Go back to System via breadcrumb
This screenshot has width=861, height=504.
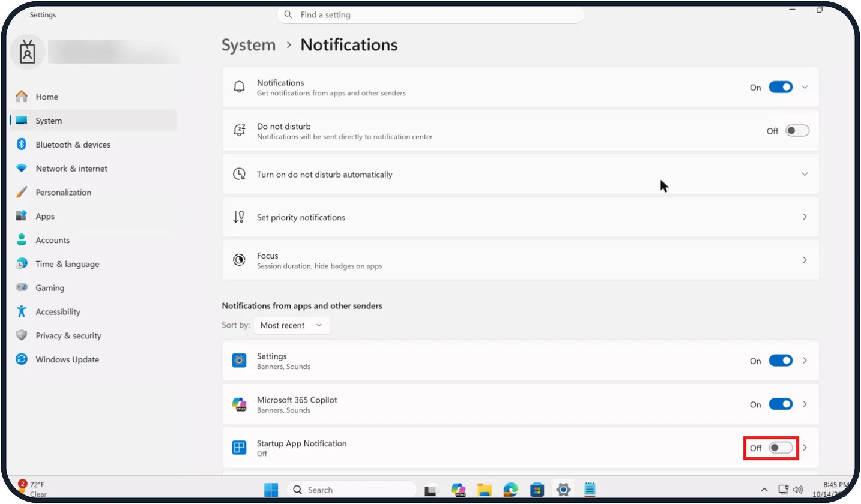point(249,45)
